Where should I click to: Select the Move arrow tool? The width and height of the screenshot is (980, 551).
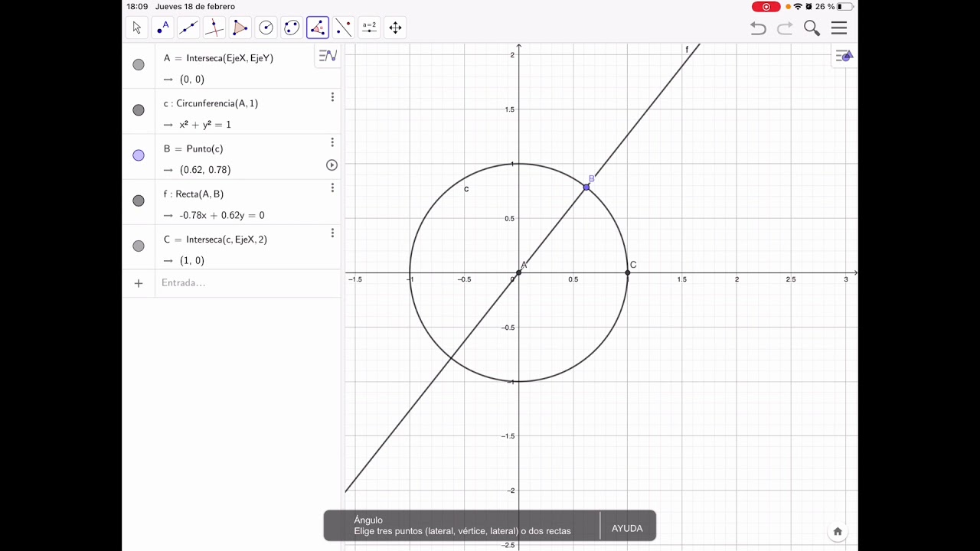(x=137, y=28)
